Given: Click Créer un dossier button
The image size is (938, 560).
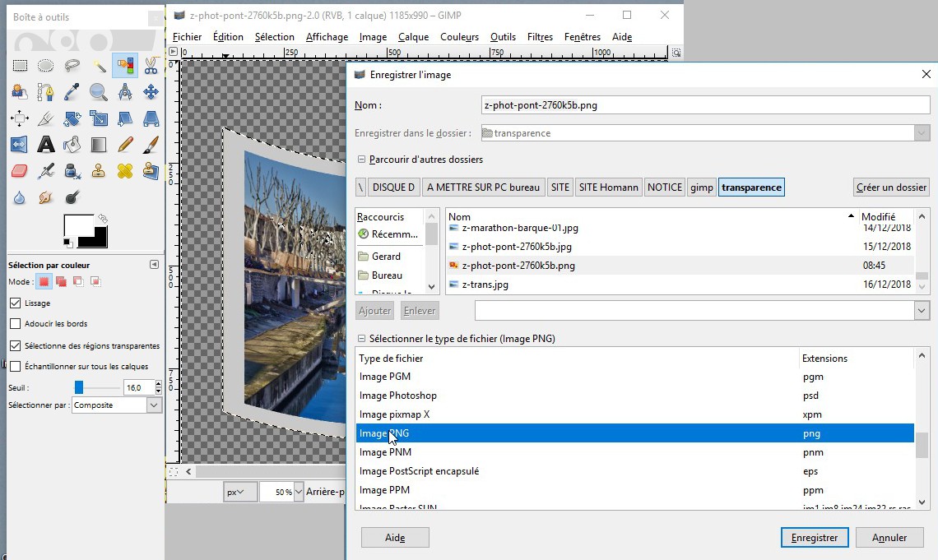Looking at the screenshot, I should click(891, 187).
